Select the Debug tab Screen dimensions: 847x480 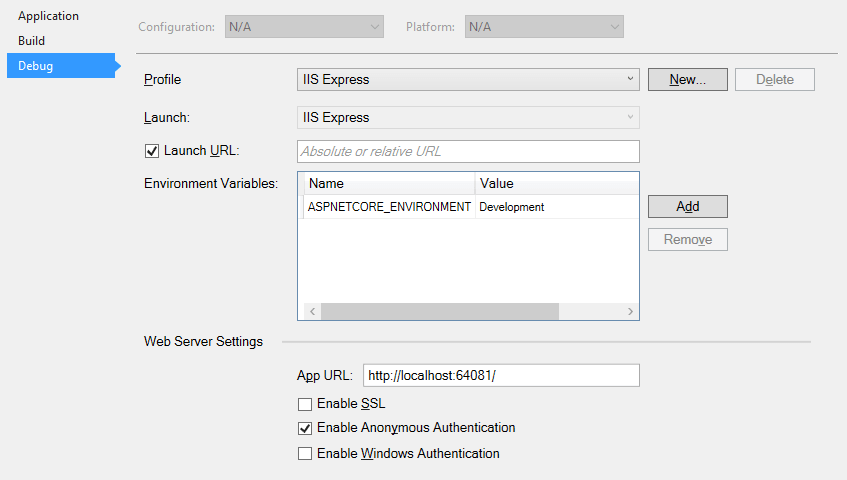(61, 66)
